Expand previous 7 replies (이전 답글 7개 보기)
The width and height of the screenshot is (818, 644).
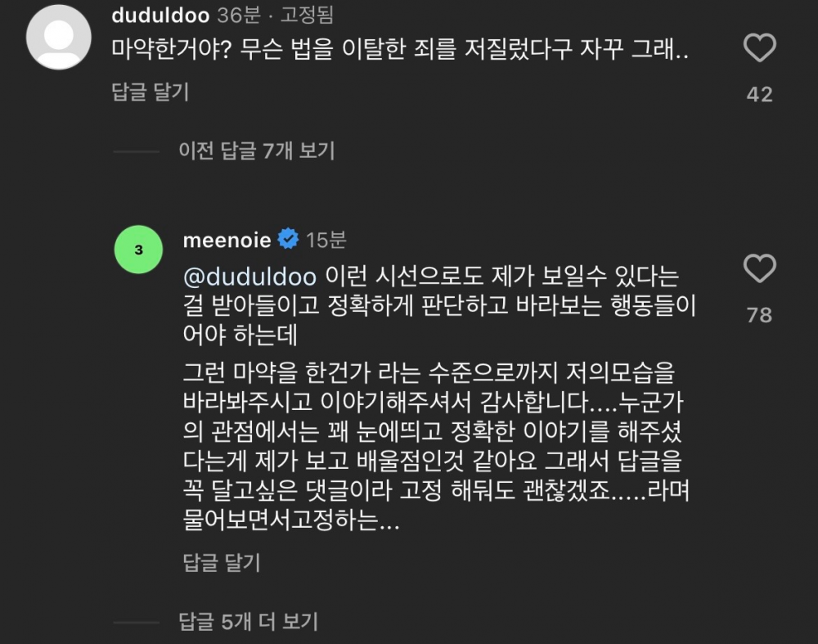click(x=257, y=151)
